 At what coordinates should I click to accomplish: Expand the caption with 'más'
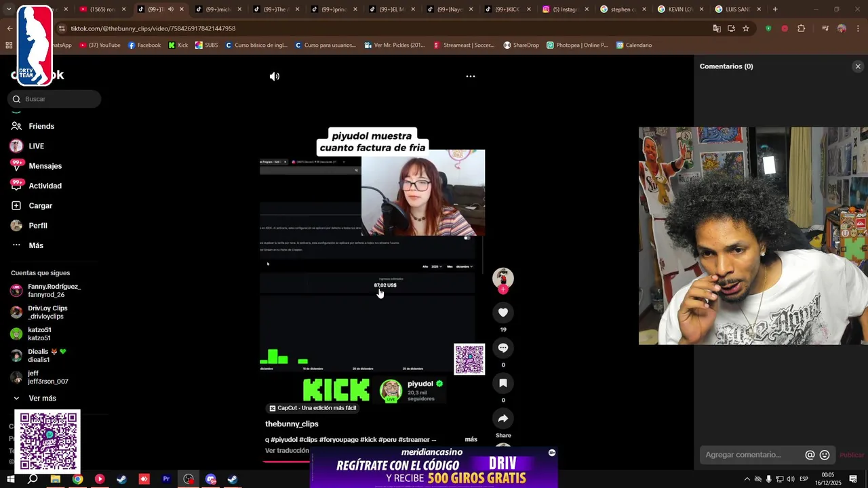[x=471, y=439]
